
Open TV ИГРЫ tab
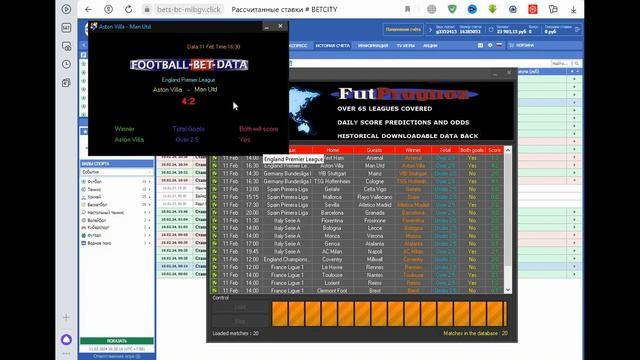pos(405,46)
